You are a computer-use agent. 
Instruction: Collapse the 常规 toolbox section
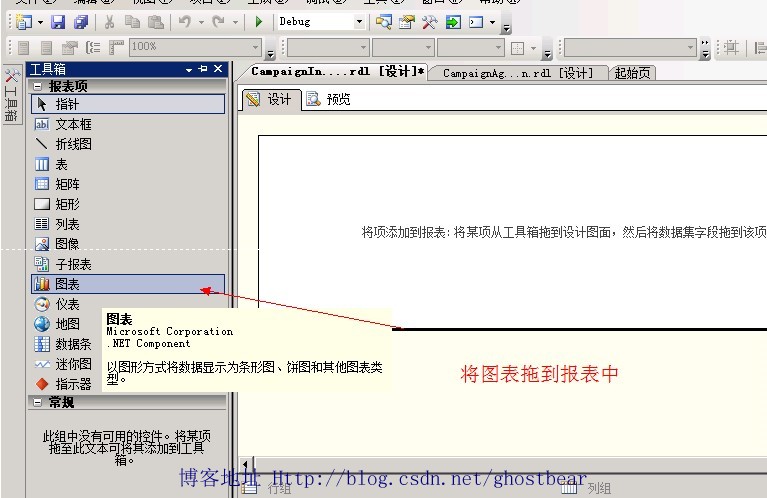38,402
